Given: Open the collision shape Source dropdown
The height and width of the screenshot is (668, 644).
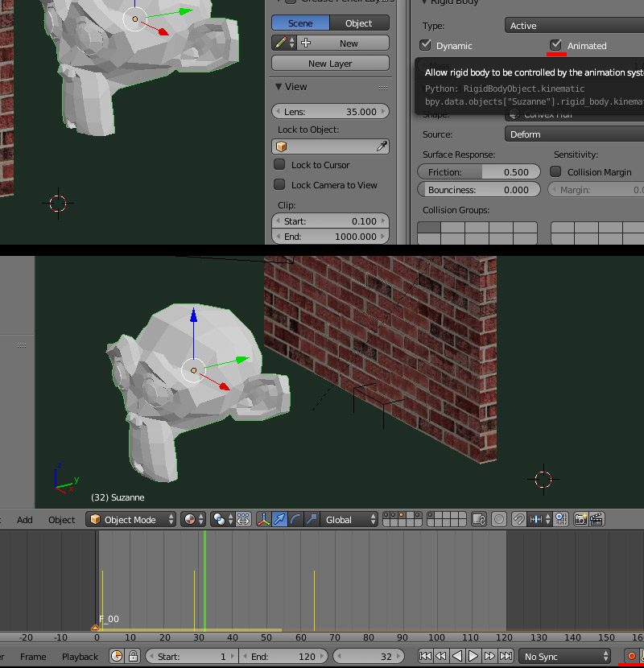Looking at the screenshot, I should pyautogui.click(x=574, y=134).
